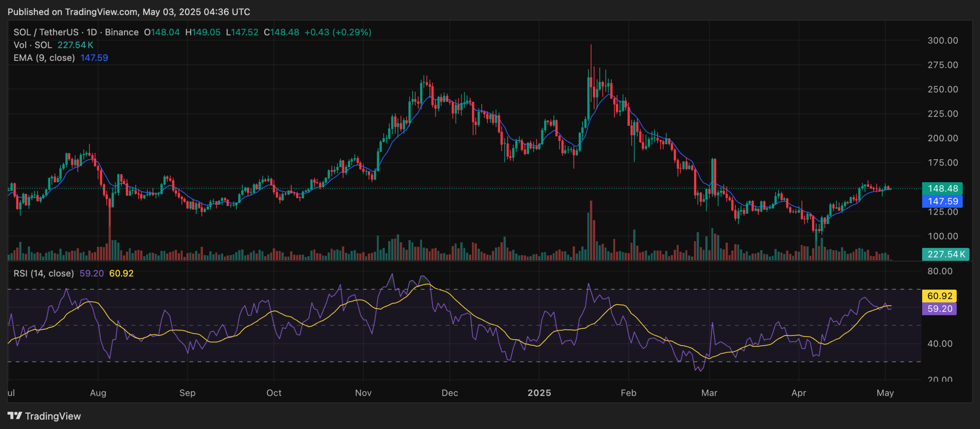The height and width of the screenshot is (429, 980).
Task: Click the Vol · SOL indicator label
Action: pyautogui.click(x=33, y=45)
